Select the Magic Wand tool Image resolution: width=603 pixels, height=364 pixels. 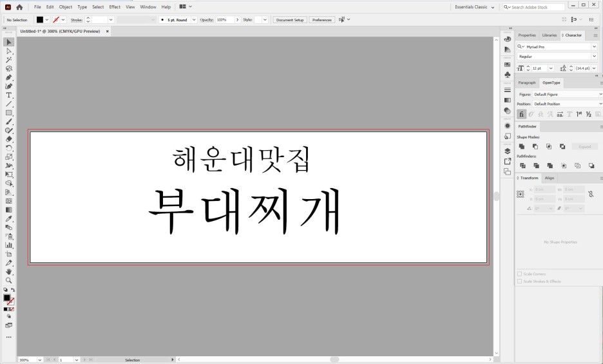click(x=9, y=60)
